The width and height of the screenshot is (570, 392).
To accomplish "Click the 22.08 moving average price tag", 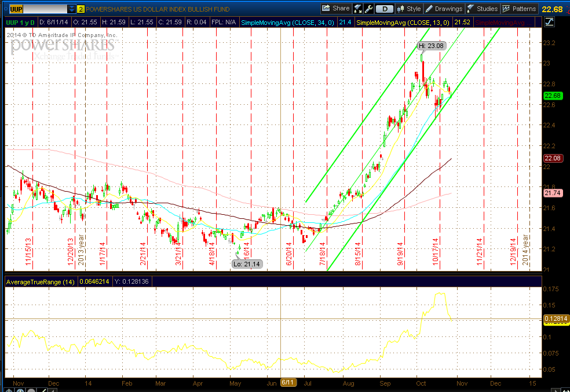I will pos(553,158).
